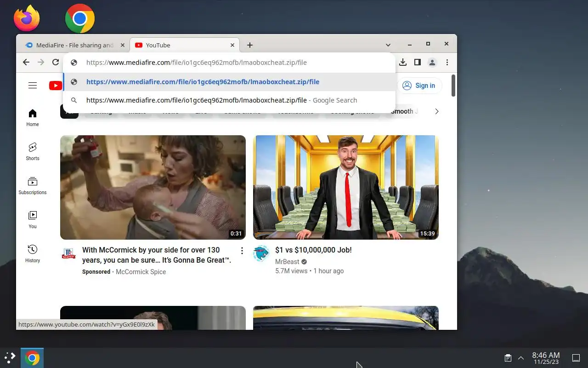Switch to the YouTube tab

tap(184, 45)
